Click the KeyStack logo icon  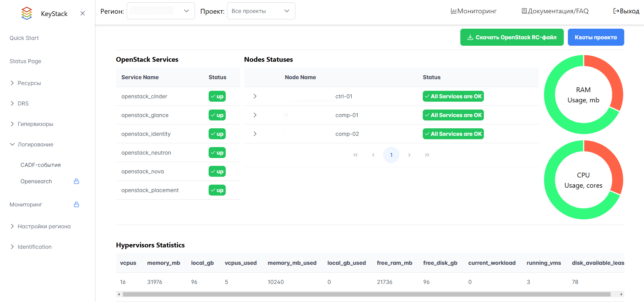[x=27, y=13]
